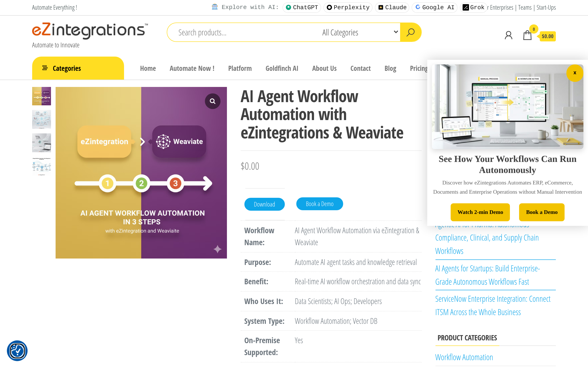Select the third laptop product thumbnail
The image size is (588, 368).
42,143
